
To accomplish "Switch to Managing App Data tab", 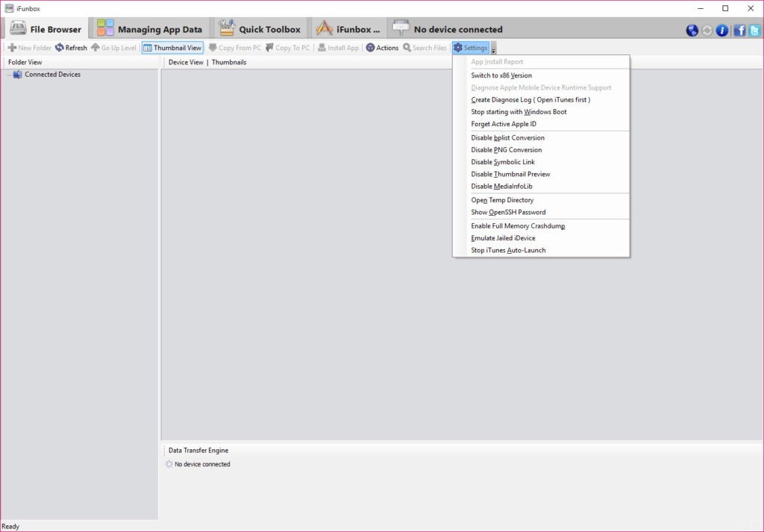I will coord(149,29).
